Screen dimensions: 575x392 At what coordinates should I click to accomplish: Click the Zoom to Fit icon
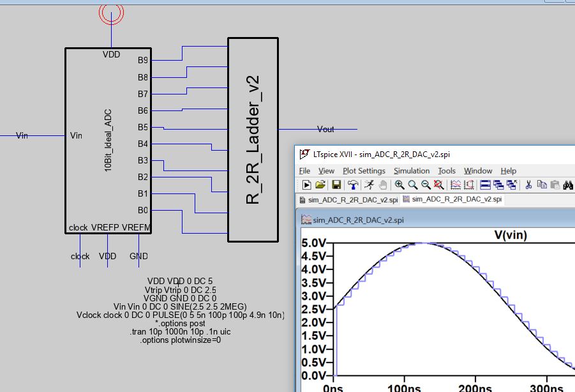coord(439,185)
